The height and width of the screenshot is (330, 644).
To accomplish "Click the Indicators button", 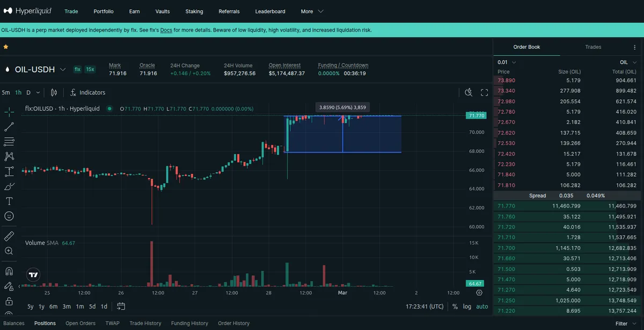I will (x=87, y=92).
